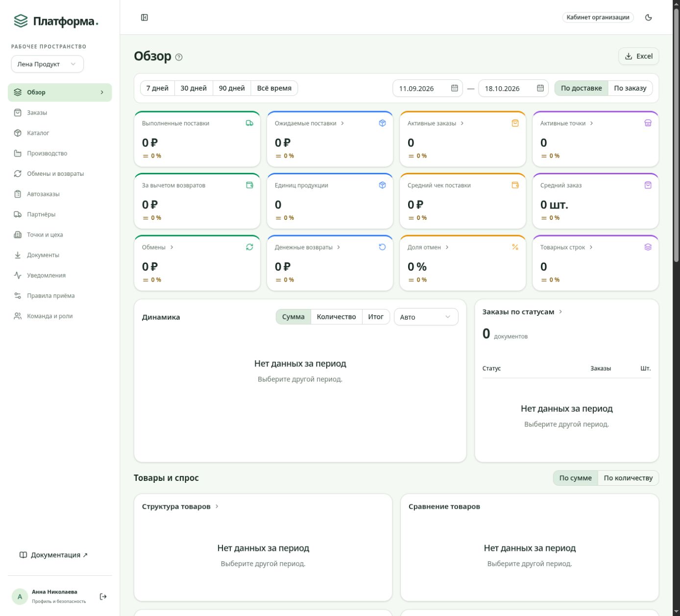The image size is (680, 616).
Task: Select По сумме in Товары и спрос
Action: coord(575,478)
